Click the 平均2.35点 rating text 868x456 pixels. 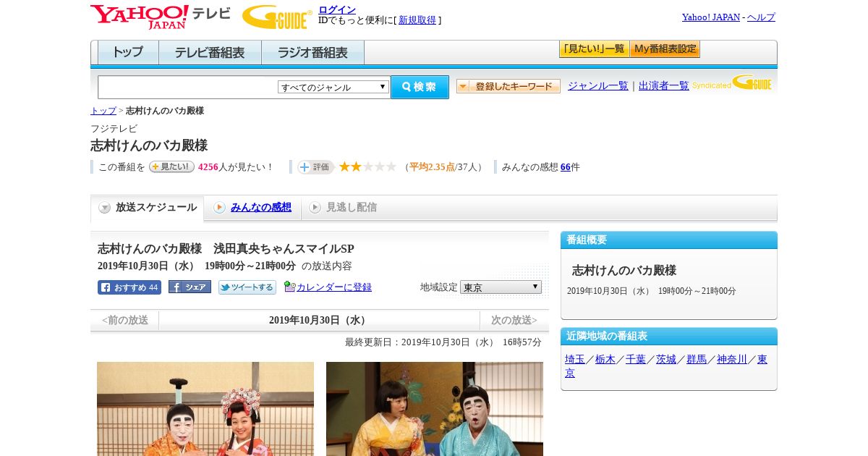[432, 167]
